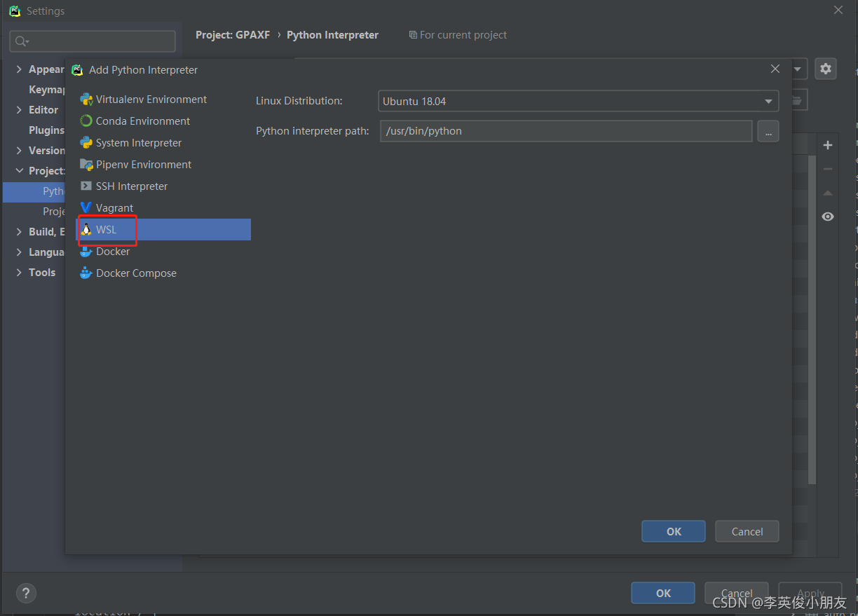Click the minus remove package icon

[x=828, y=169]
